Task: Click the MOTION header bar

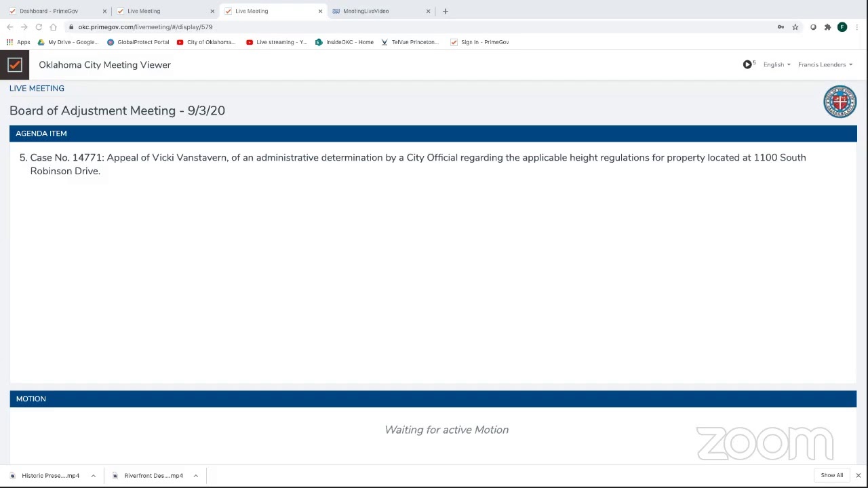Action: [433, 399]
